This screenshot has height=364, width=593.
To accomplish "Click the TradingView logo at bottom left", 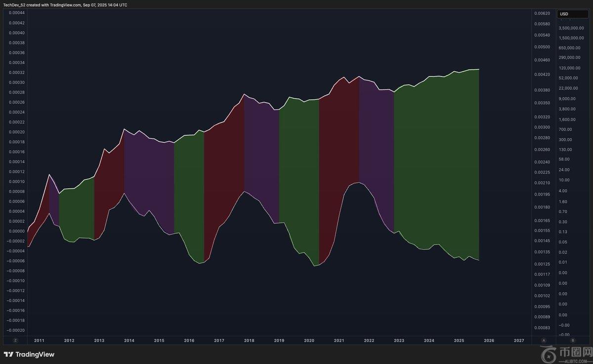I will (x=29, y=354).
